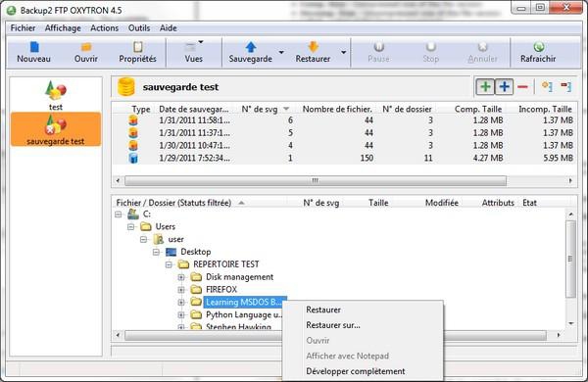Expand the Learning MSDOS folder
This screenshot has width=588, height=382.
tap(181, 302)
